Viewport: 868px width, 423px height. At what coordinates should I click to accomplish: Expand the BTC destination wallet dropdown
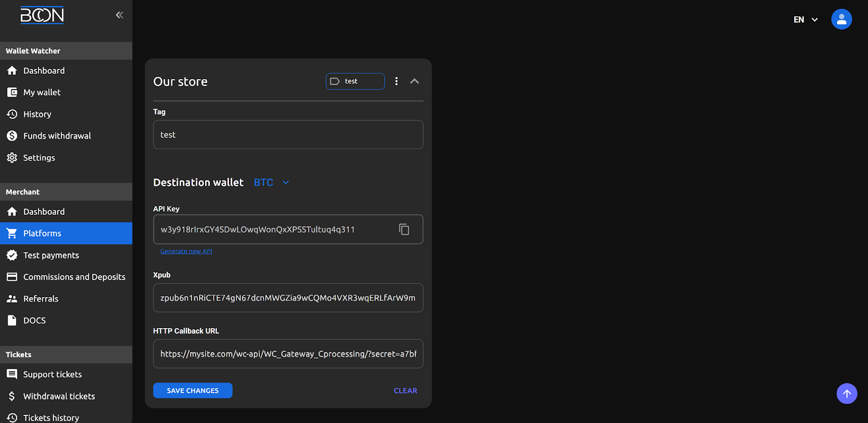272,183
